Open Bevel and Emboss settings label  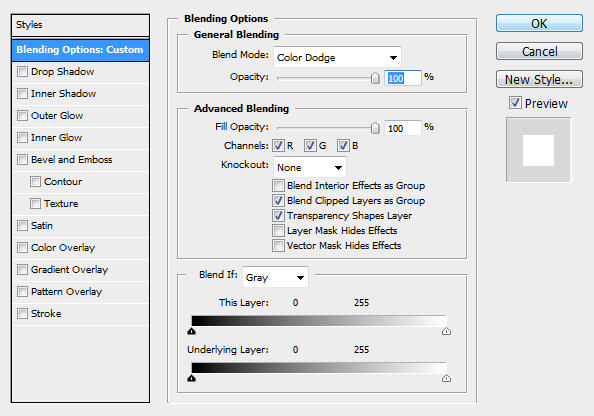72,160
